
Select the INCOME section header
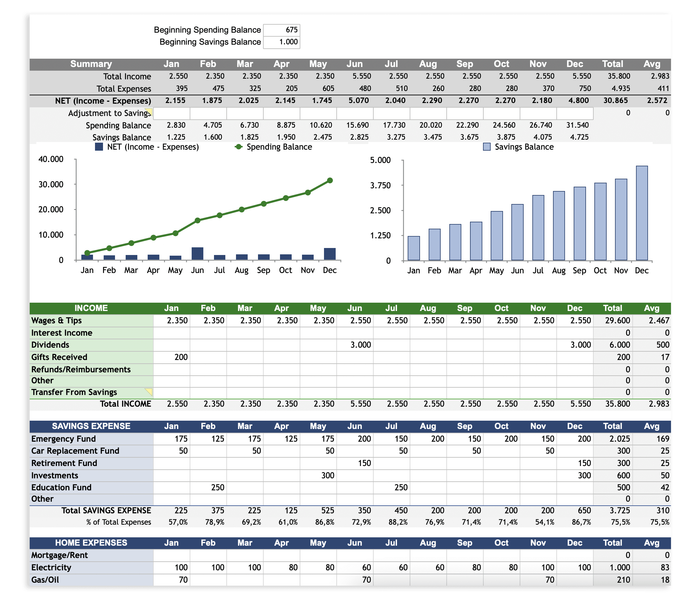click(x=91, y=308)
